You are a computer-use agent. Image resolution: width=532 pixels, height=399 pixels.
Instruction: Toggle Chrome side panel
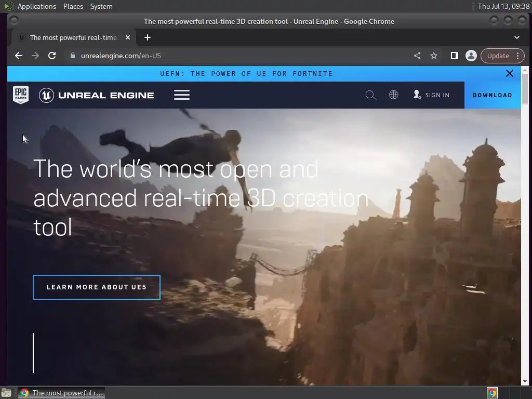454,56
